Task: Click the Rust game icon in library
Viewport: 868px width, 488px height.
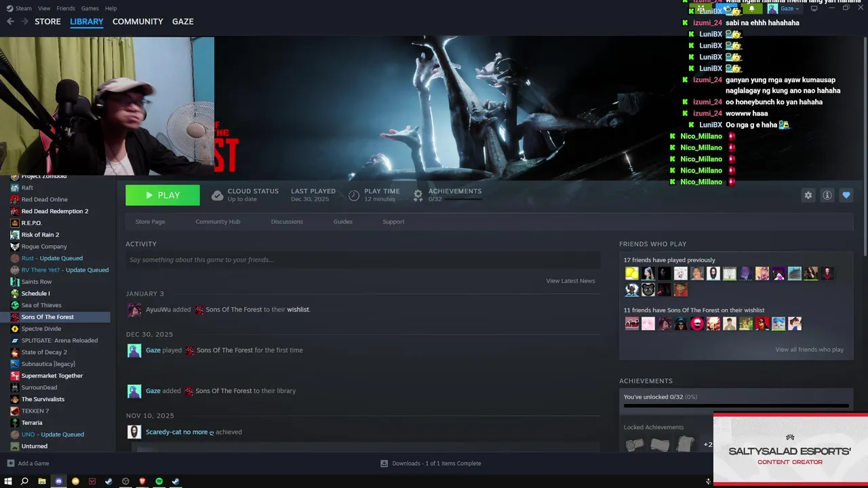Action: (15, 258)
